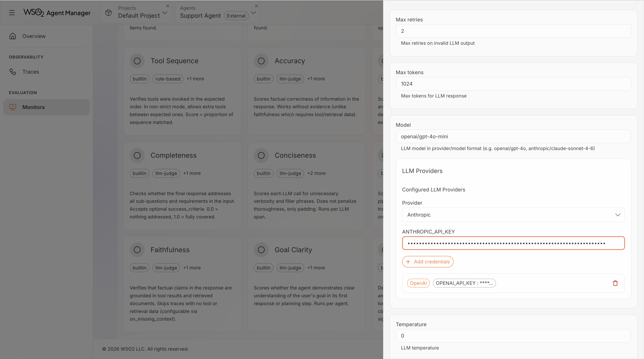
Task: Click the Add credentials button
Action: coord(427,262)
